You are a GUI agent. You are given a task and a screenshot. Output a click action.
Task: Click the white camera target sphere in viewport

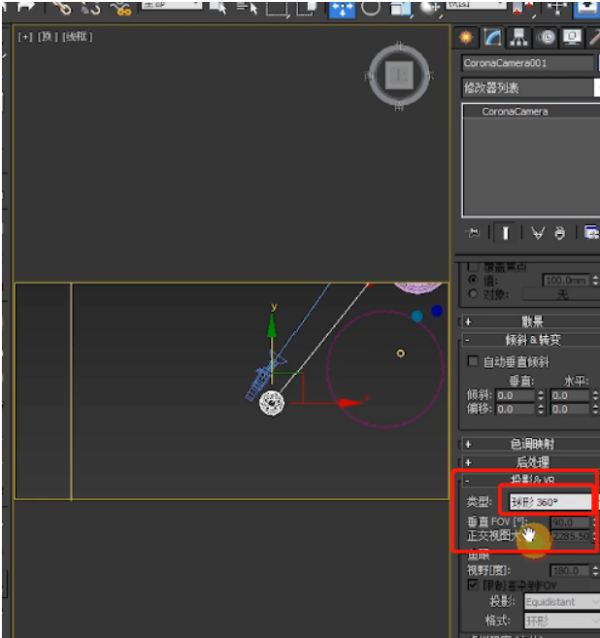(x=272, y=403)
